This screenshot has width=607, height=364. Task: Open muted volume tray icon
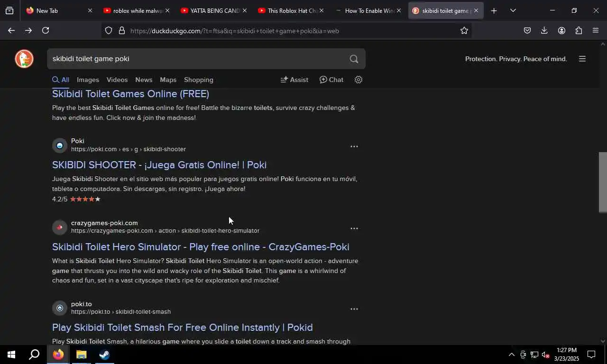pos(545,355)
